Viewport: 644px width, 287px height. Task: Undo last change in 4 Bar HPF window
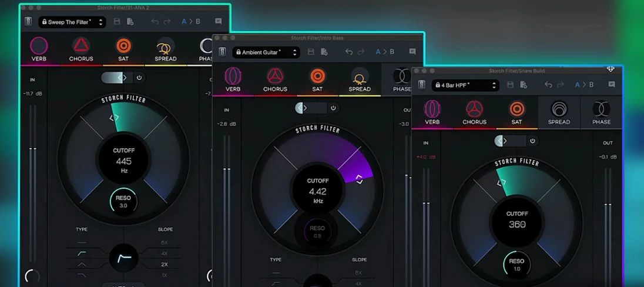(x=548, y=85)
